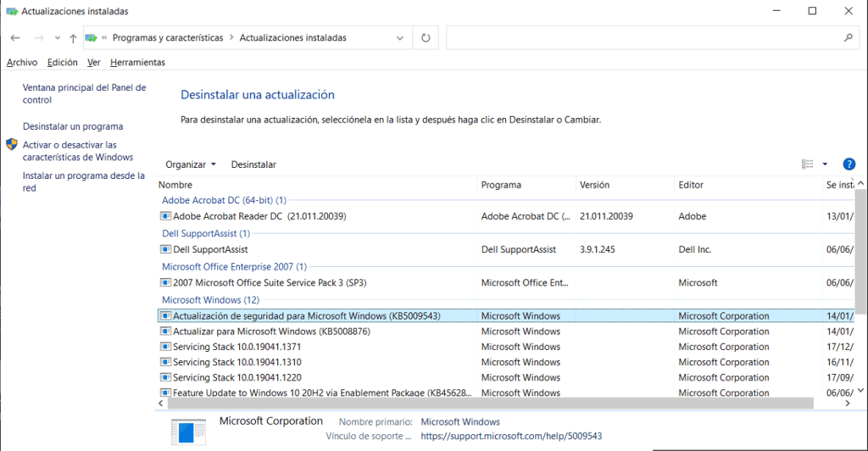Screen dimensions: 868x451
Task: Go back with the left arrow button
Action: 15,37
